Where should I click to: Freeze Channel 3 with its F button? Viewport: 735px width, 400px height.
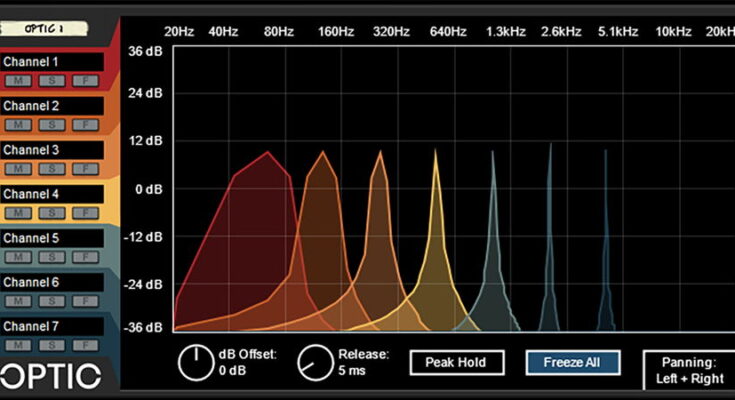click(86, 168)
